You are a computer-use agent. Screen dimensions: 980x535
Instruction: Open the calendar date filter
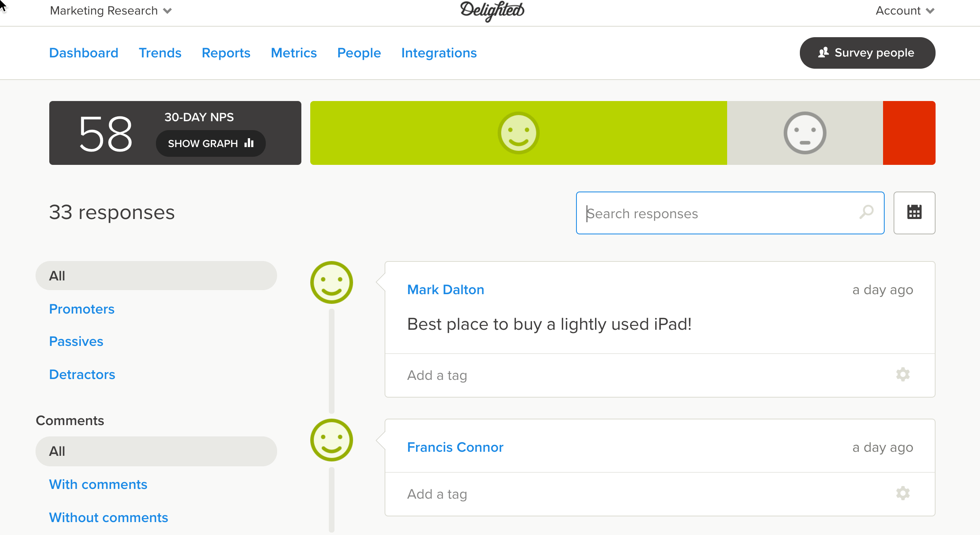[914, 213]
